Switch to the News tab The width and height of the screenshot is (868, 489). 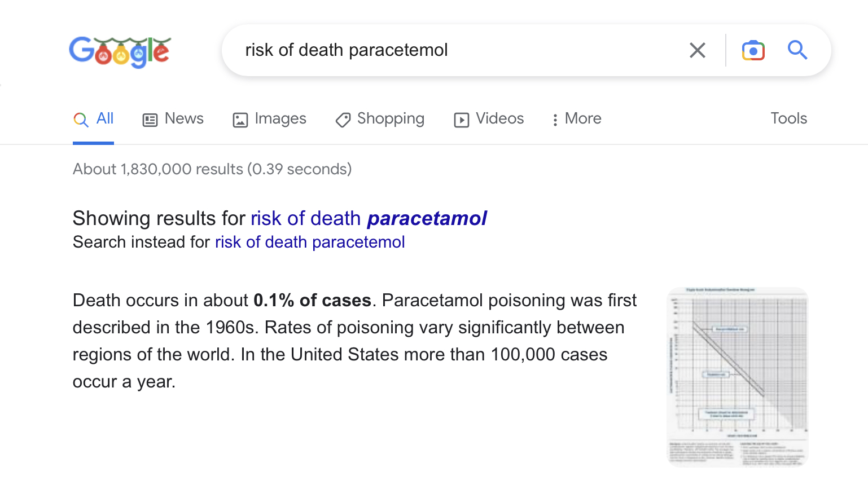pyautogui.click(x=184, y=118)
